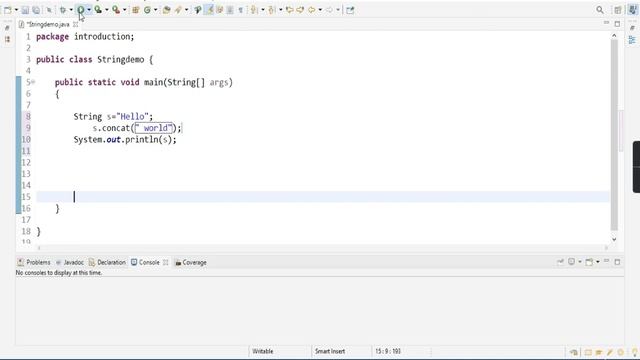Open the New file dropdown arrow
The image size is (640, 360).
16,10
